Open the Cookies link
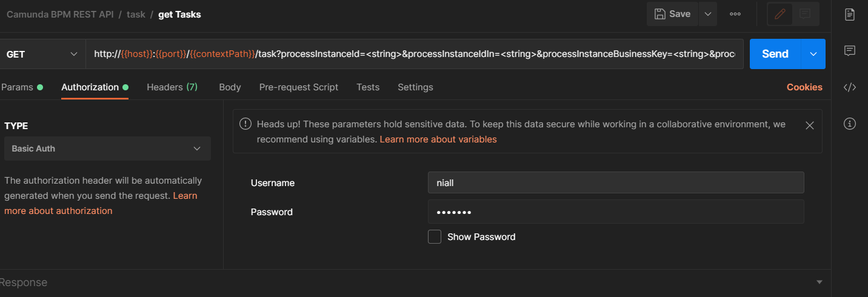The width and height of the screenshot is (868, 297). (804, 87)
